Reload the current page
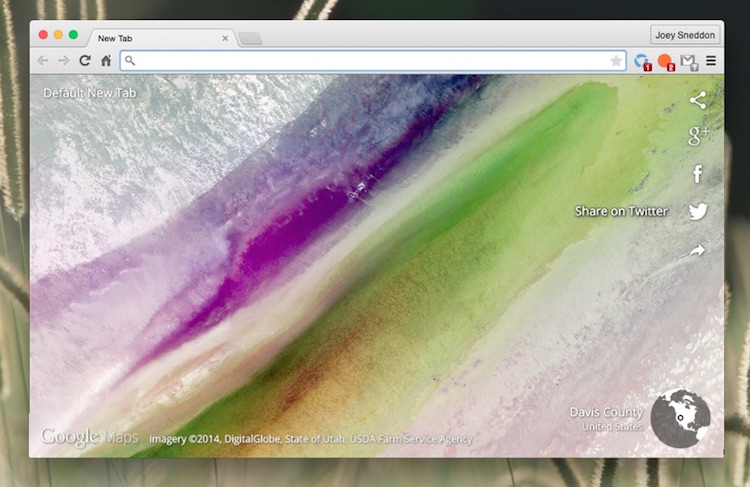Image resolution: width=750 pixels, height=487 pixels. point(85,61)
